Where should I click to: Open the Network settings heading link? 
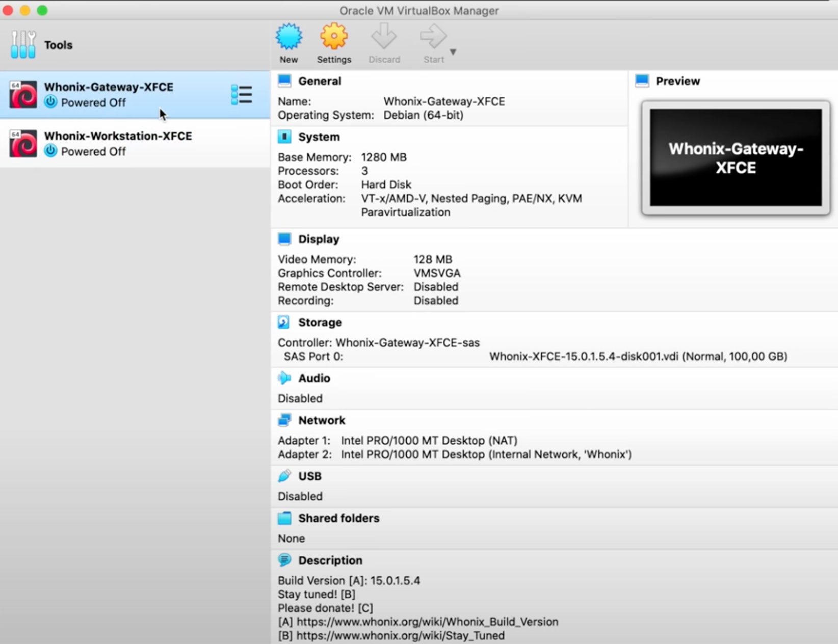pos(322,420)
